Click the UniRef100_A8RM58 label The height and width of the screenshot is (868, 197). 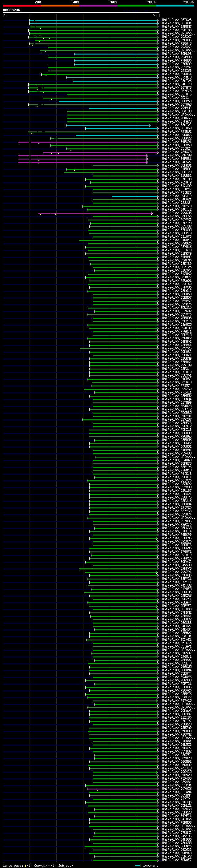click(176, 822)
